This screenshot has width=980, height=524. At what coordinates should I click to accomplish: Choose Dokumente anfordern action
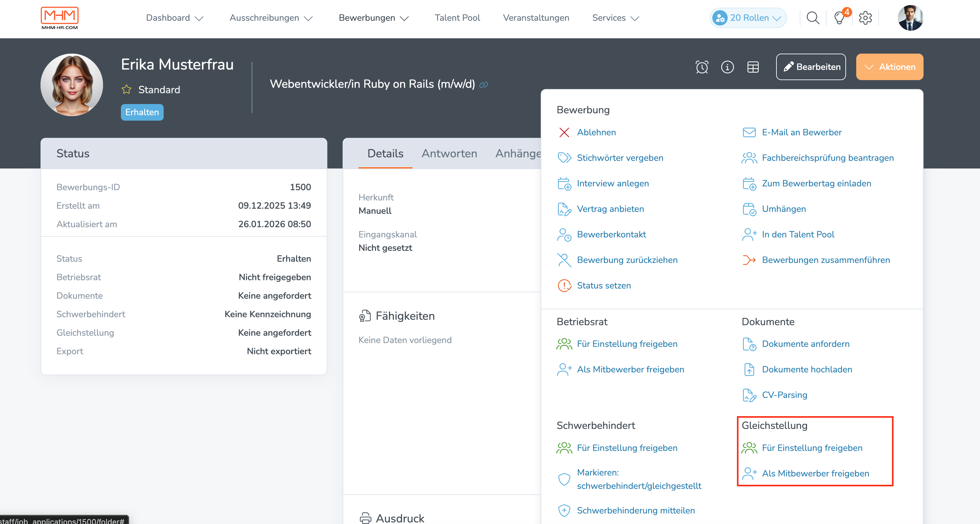(x=806, y=344)
